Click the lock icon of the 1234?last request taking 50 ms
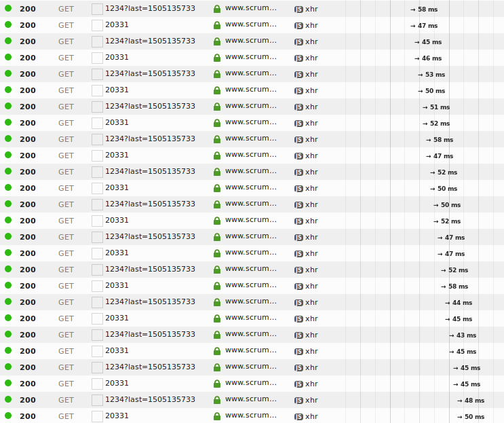This screenshot has width=504, height=423. [217, 204]
